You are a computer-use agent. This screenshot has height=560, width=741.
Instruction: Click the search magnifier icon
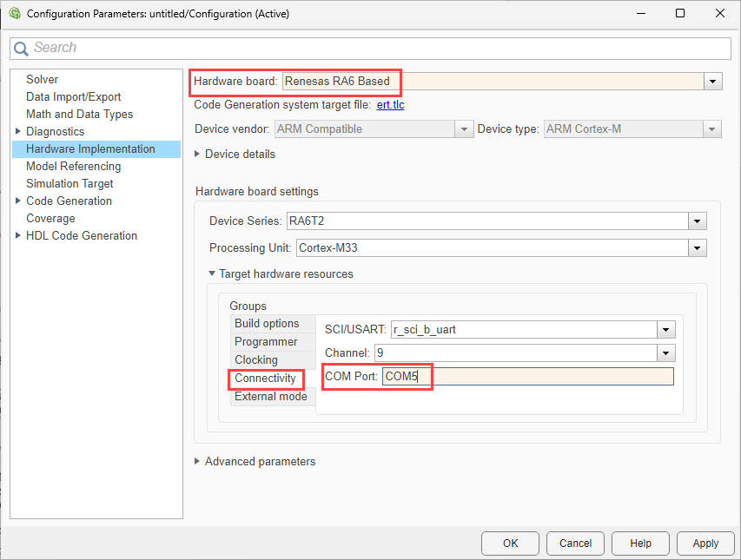click(x=23, y=49)
